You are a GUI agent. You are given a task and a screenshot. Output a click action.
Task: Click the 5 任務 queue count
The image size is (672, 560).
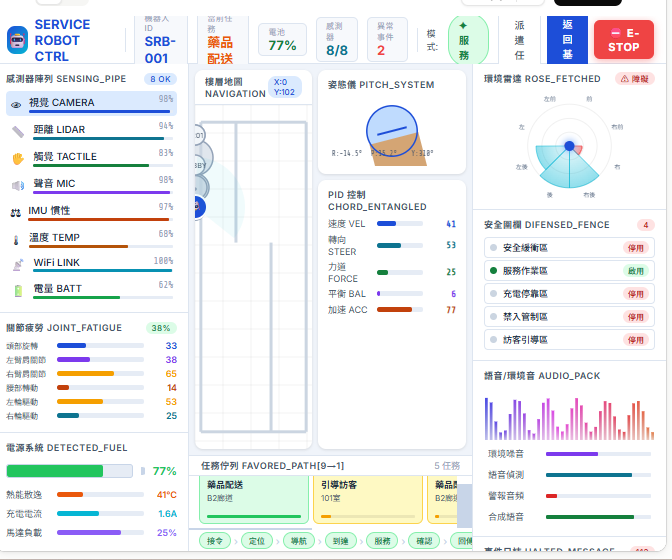[x=447, y=466]
